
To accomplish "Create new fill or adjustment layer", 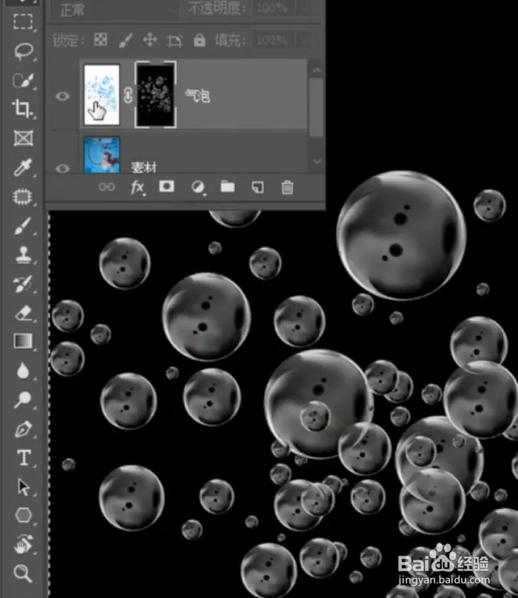I will pos(198,187).
